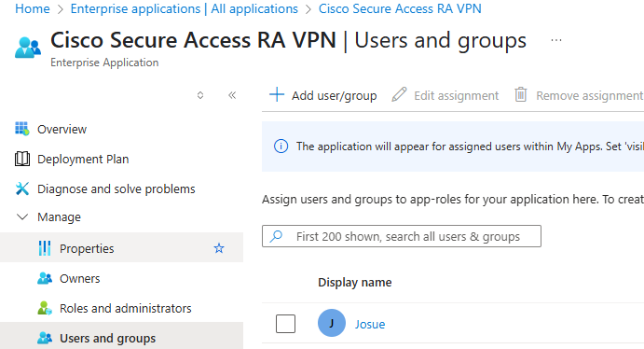Click the Users and groups sidebar icon
The height and width of the screenshot is (349, 644).
point(45,338)
